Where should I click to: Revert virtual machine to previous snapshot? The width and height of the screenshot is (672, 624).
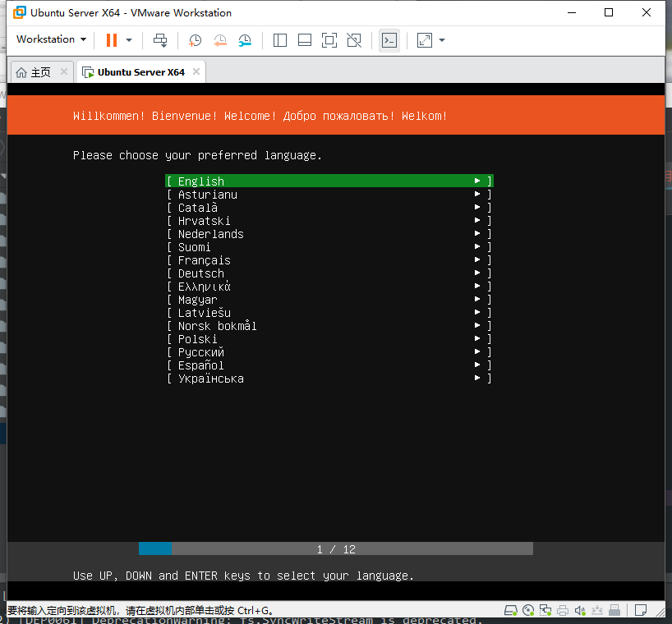[220, 40]
